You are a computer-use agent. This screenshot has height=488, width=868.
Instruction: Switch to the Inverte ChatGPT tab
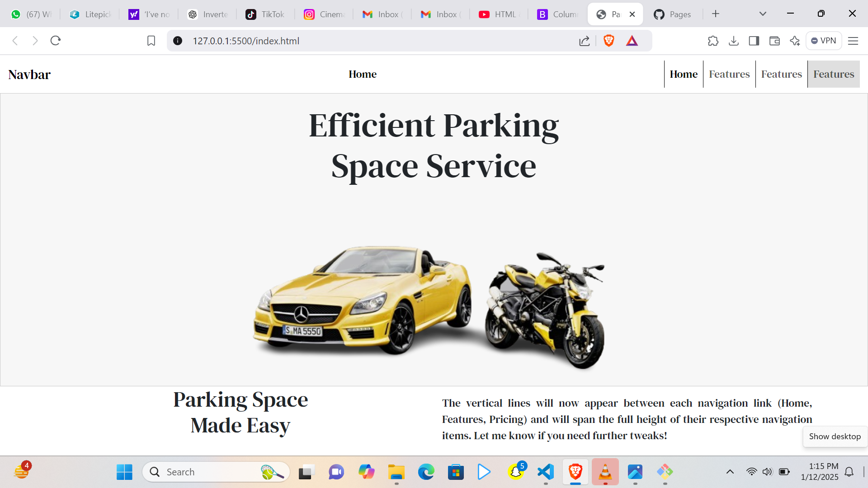pos(208,14)
